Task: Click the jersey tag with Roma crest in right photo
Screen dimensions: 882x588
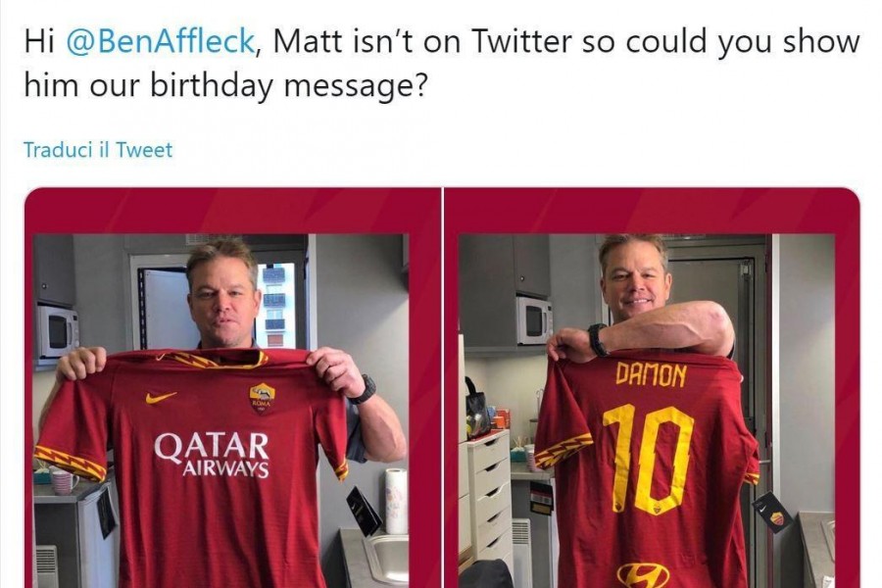Action: pos(772,512)
